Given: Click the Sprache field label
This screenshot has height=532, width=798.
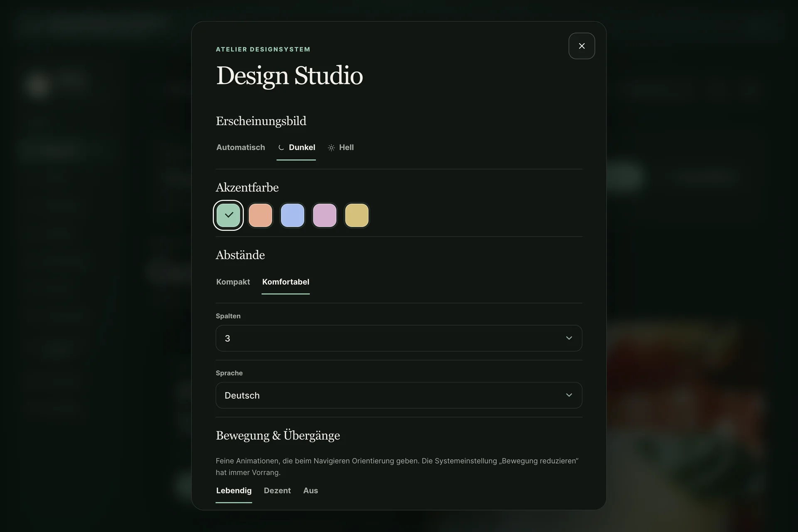Looking at the screenshot, I should [x=229, y=373].
